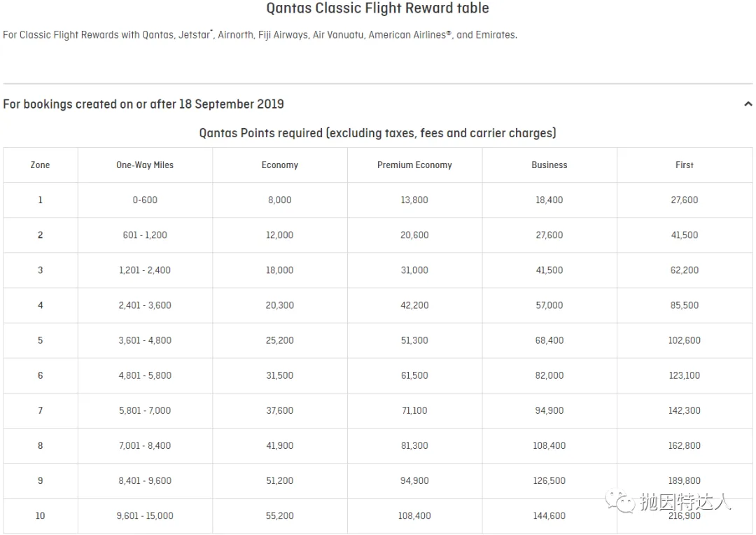Click the Economy column header
Viewport: 756px width, 535px height.
tap(279, 165)
